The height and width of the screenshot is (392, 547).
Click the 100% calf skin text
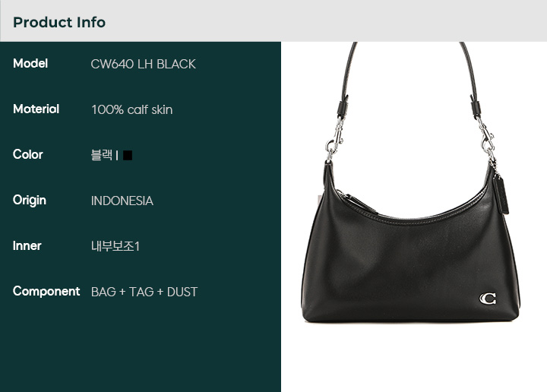click(132, 109)
